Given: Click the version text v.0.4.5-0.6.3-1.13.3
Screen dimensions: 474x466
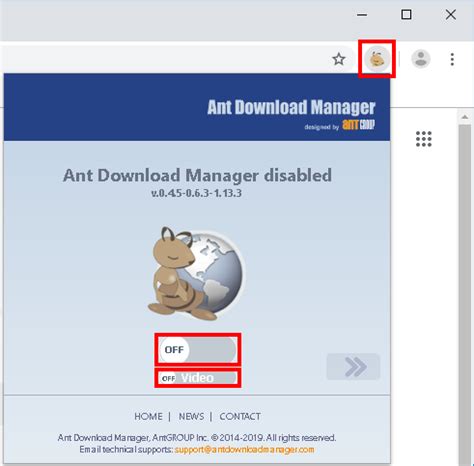Looking at the screenshot, I should pos(196,193).
